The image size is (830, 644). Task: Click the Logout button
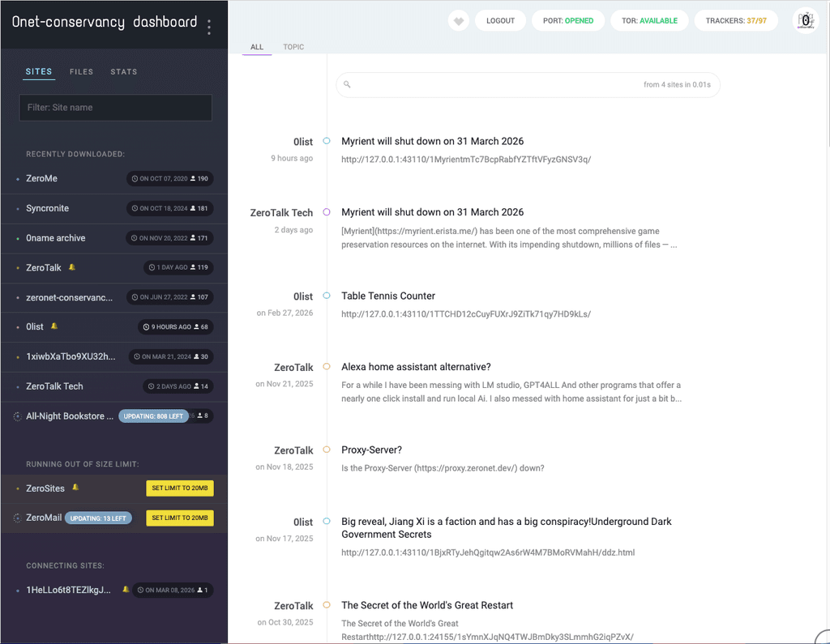click(x=500, y=21)
